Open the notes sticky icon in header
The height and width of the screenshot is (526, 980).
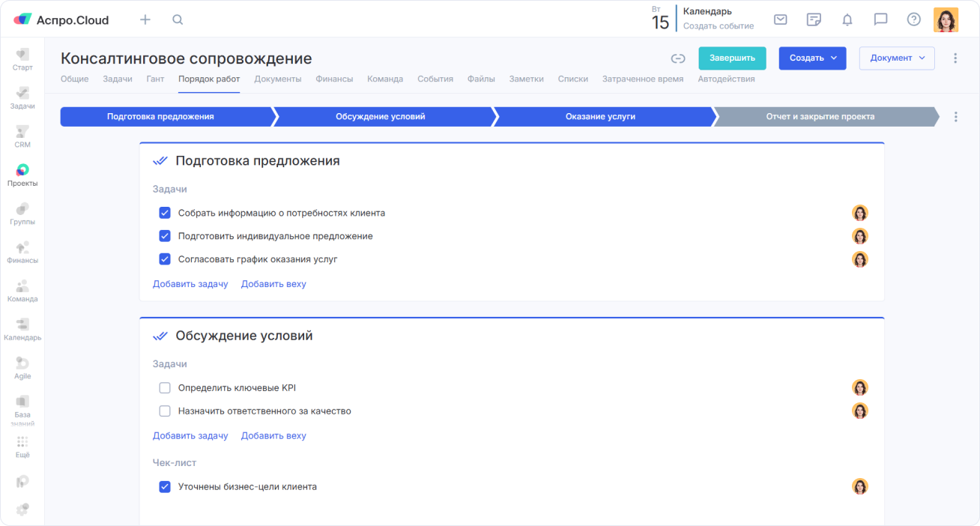point(814,19)
